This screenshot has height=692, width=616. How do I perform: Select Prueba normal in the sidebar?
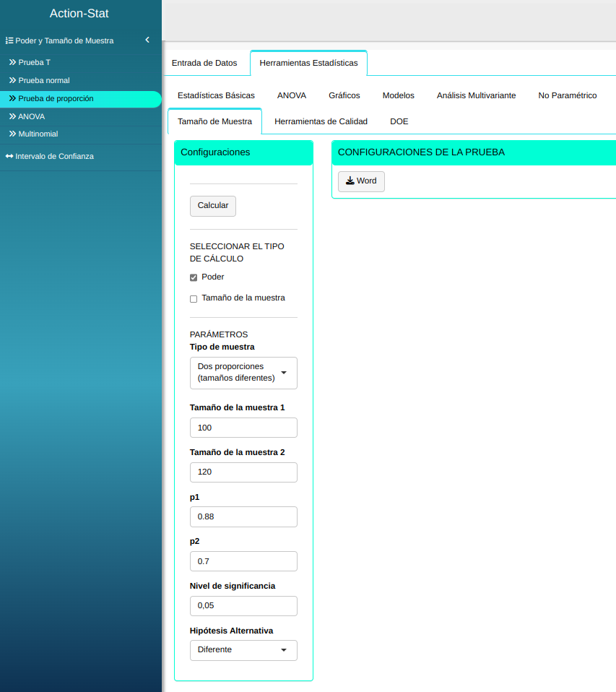click(x=43, y=80)
